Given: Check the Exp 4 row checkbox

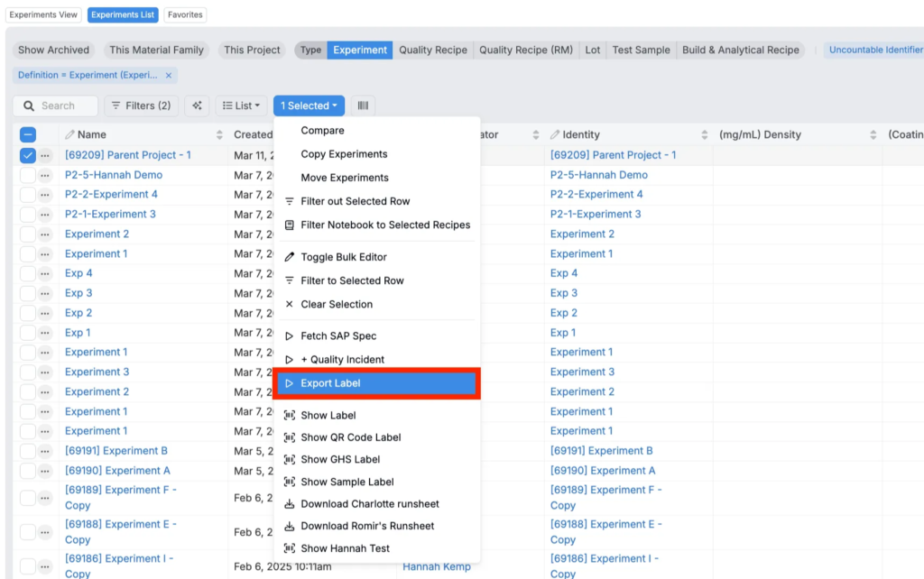Looking at the screenshot, I should [28, 274].
